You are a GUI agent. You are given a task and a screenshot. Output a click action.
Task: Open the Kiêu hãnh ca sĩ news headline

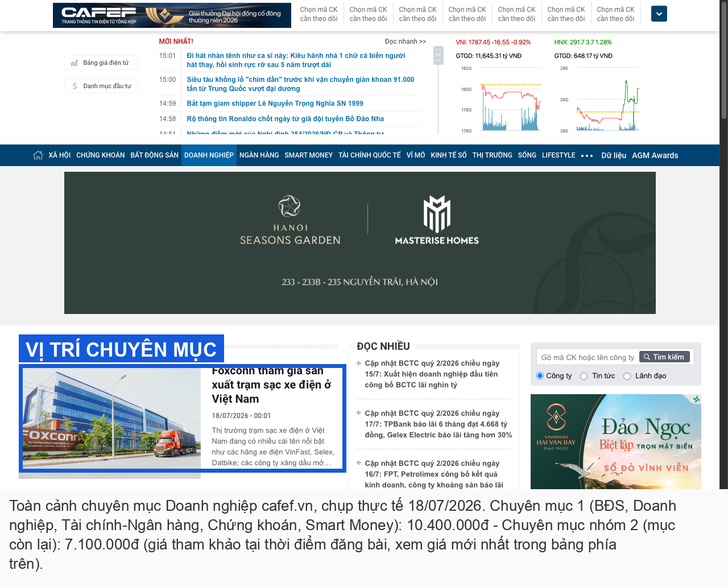pos(296,60)
